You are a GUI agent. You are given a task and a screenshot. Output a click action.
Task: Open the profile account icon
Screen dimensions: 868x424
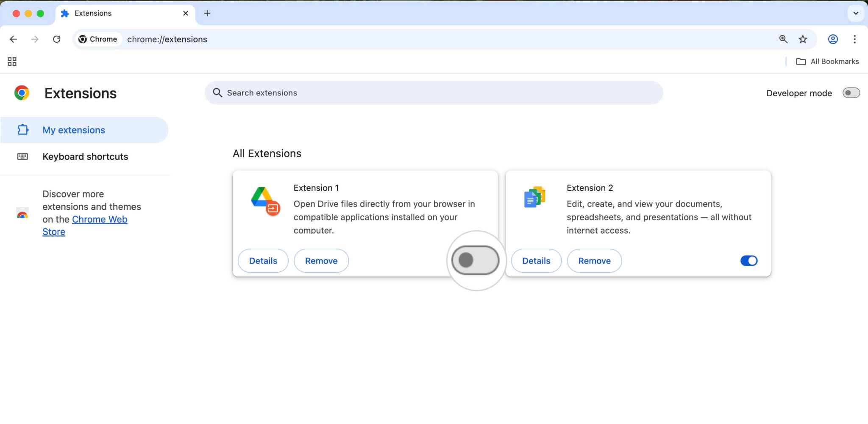[x=833, y=39]
